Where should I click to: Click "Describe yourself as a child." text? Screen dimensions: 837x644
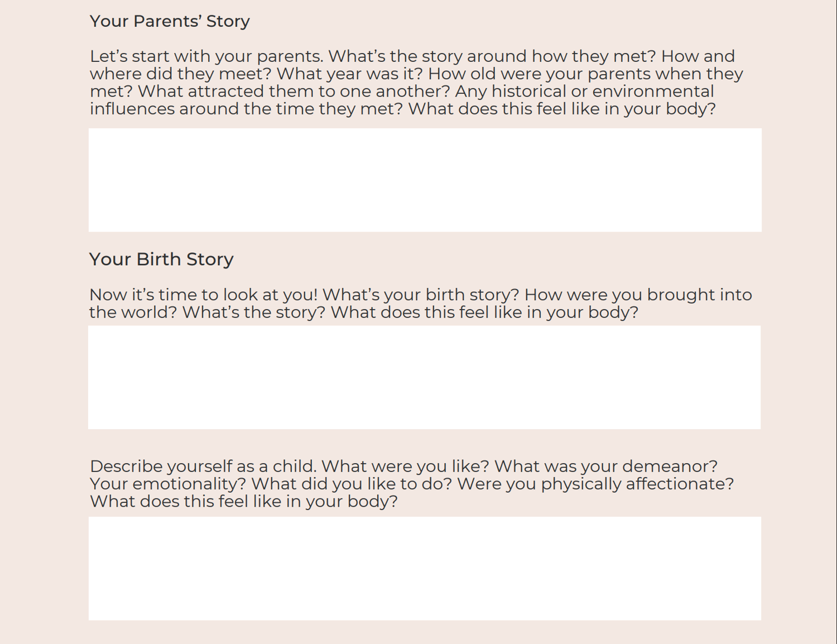click(203, 466)
